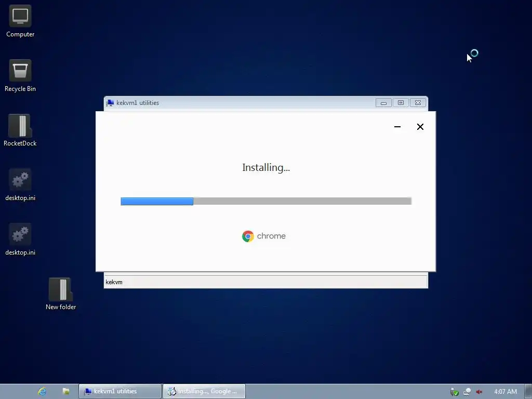Close the kekvm1 utilities window

tap(418, 103)
